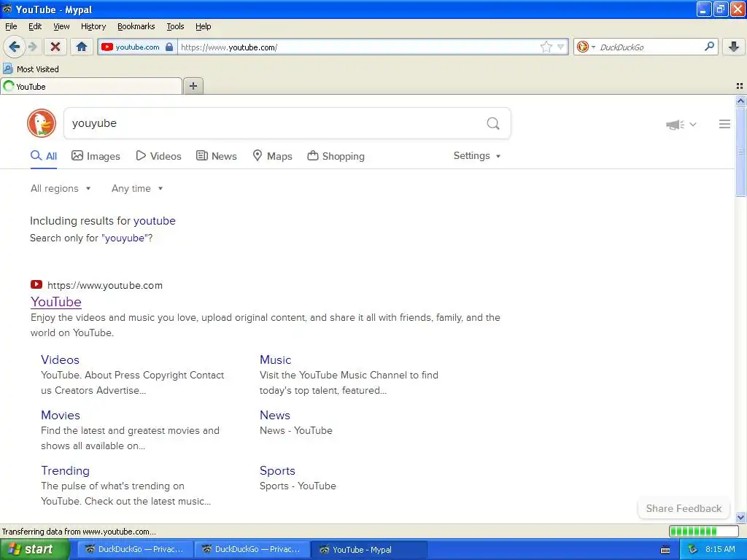Viewport: 747px width, 560px height.
Task: Click the vertical scrollbar thumb
Action: click(740, 152)
